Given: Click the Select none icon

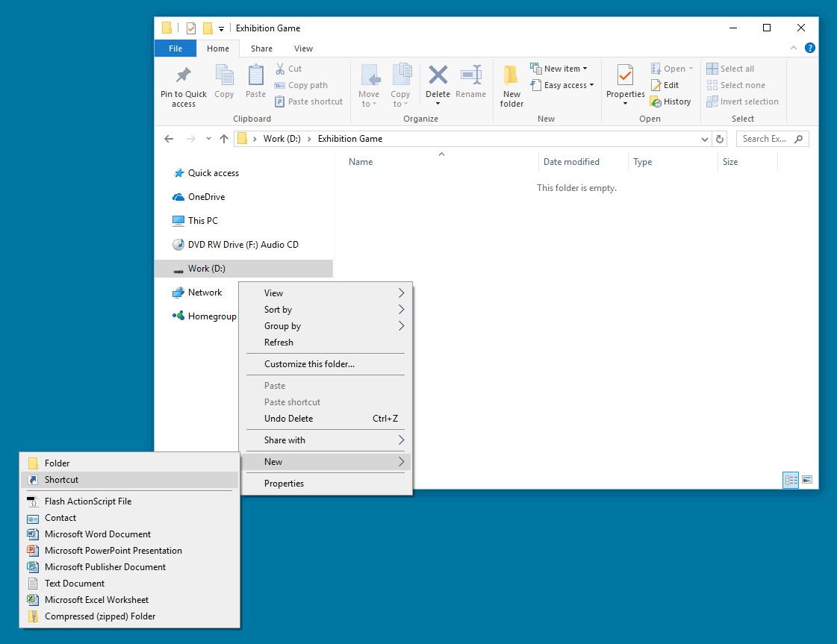Looking at the screenshot, I should click(x=712, y=85).
